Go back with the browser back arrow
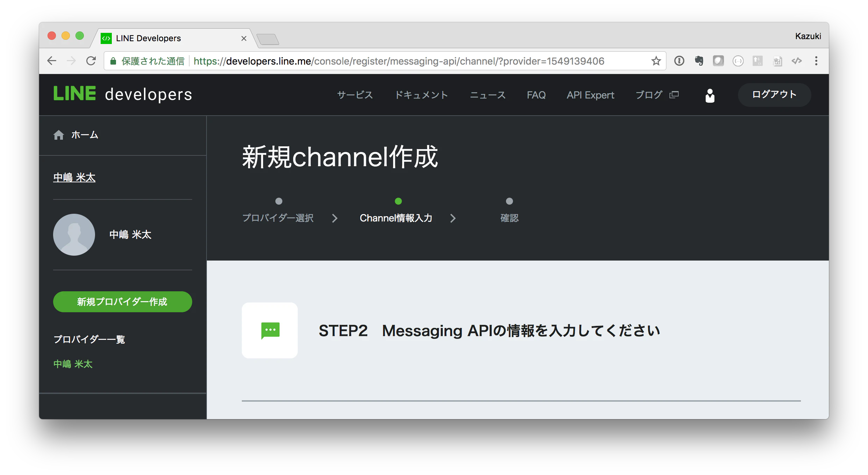Screen dimensions: 868x475 coord(52,61)
